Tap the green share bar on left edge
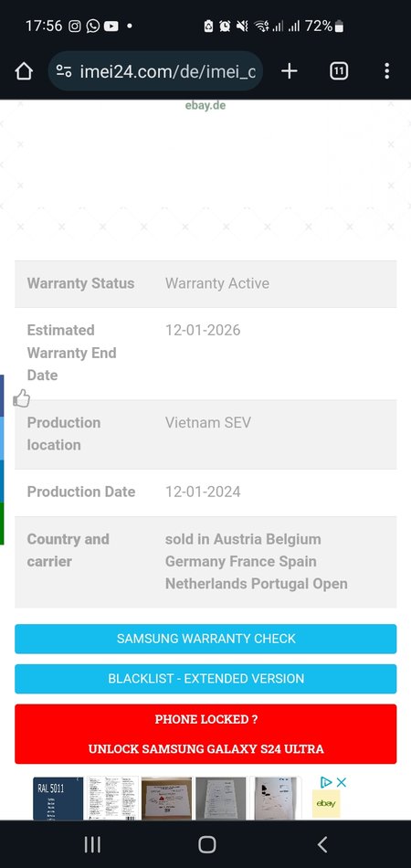This screenshot has height=868, width=411. (2, 524)
